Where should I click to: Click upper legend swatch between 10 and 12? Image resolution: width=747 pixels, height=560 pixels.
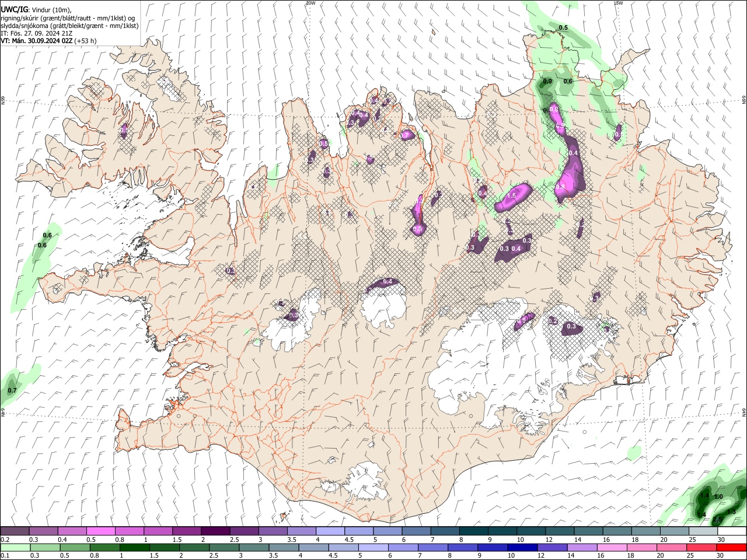pyautogui.click(x=531, y=531)
